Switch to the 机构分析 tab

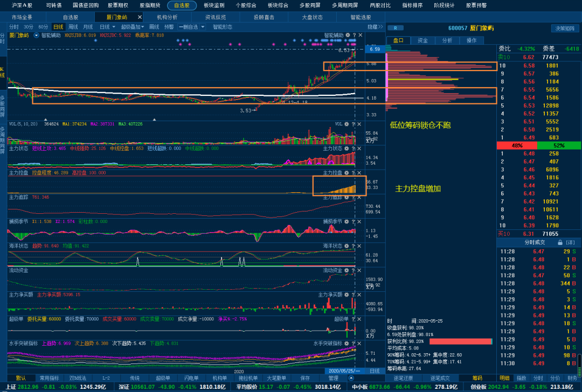point(167,17)
